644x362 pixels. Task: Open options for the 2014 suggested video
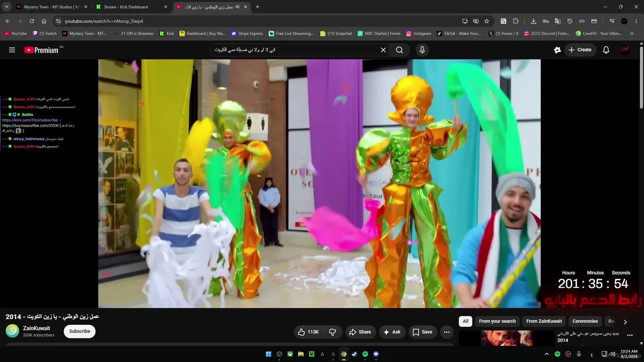(629, 335)
